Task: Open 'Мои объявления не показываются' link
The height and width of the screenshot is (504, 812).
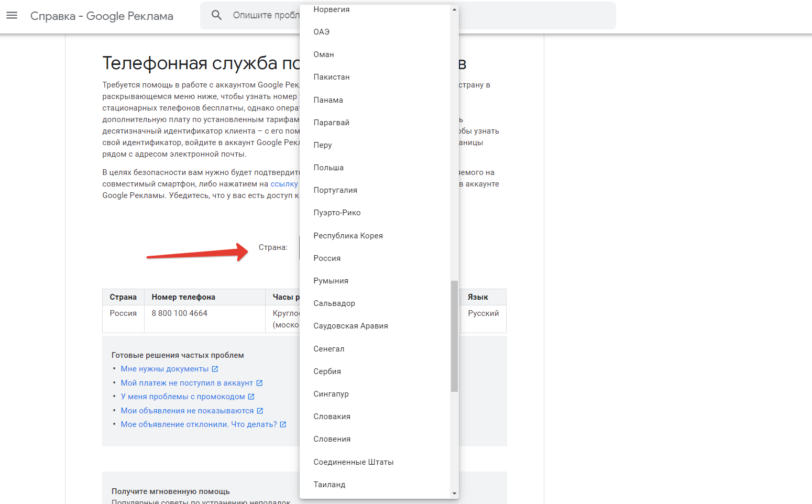Action: 187,411
